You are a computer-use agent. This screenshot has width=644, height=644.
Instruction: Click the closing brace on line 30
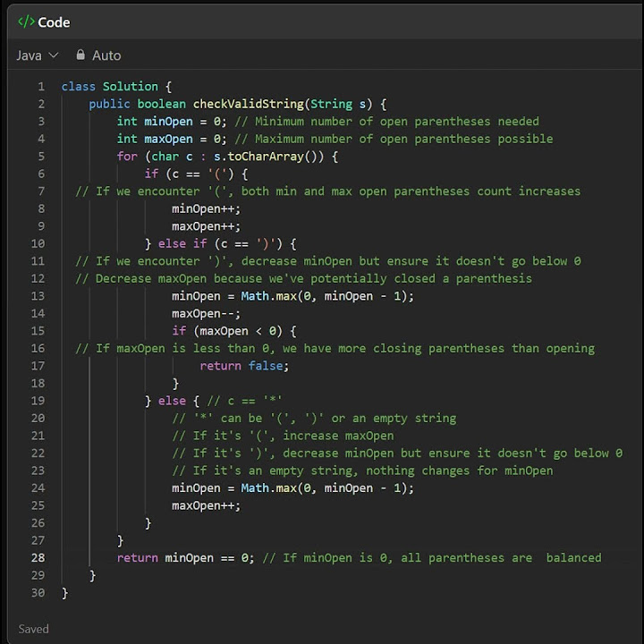pos(65,593)
